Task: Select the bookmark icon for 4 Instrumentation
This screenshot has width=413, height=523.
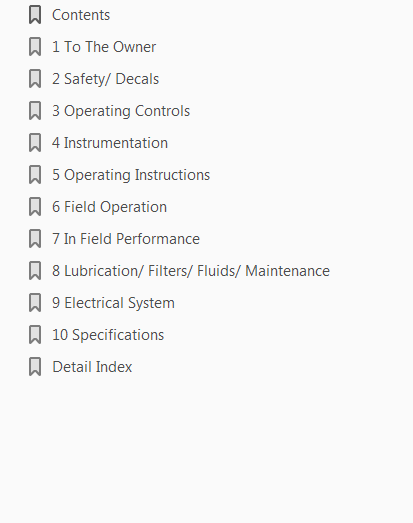Action: pyautogui.click(x=35, y=143)
